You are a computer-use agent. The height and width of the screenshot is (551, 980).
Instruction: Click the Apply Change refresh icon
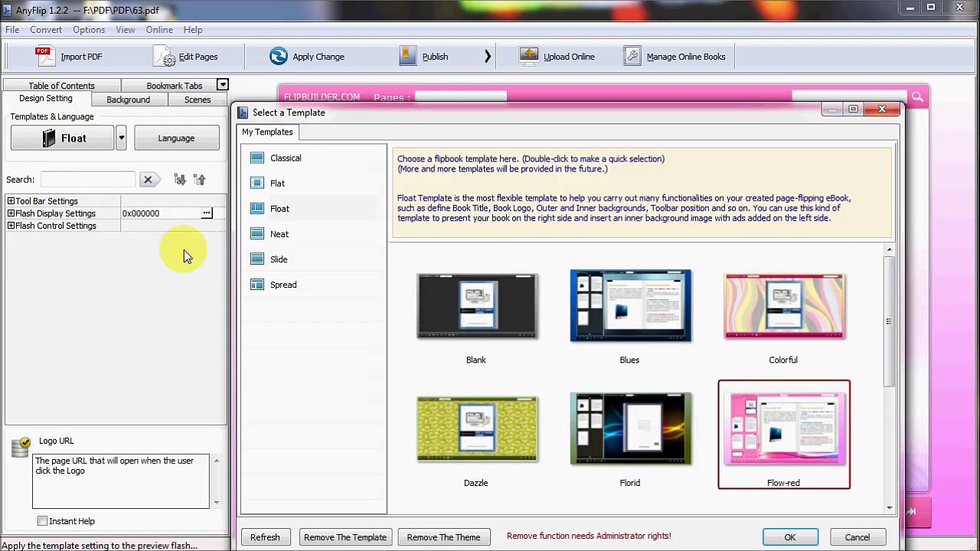[x=279, y=57]
